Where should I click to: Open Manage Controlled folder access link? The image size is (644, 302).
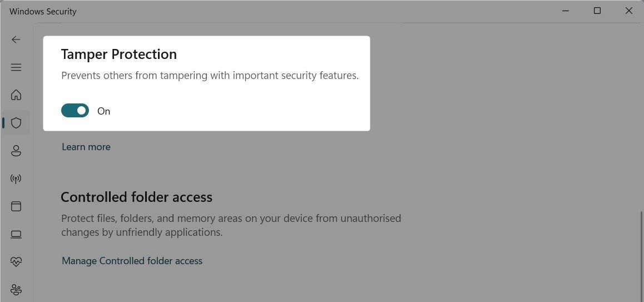coord(132,261)
